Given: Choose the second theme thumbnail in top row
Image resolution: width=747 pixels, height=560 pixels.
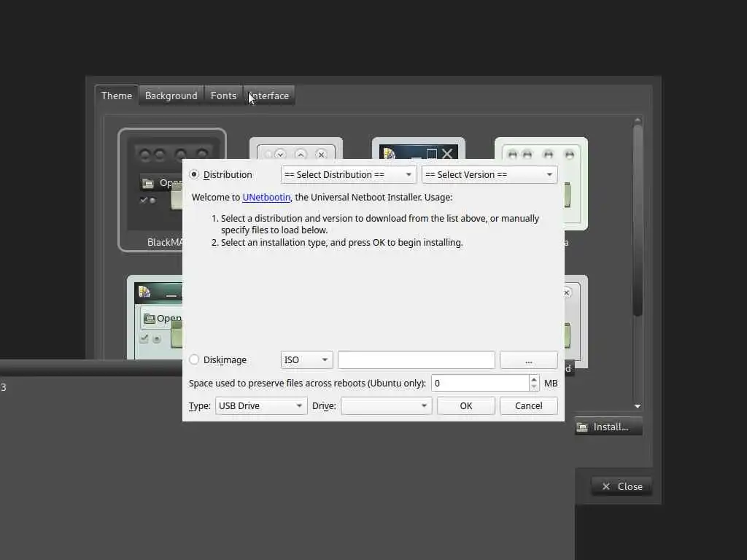Looking at the screenshot, I should pyautogui.click(x=296, y=148).
